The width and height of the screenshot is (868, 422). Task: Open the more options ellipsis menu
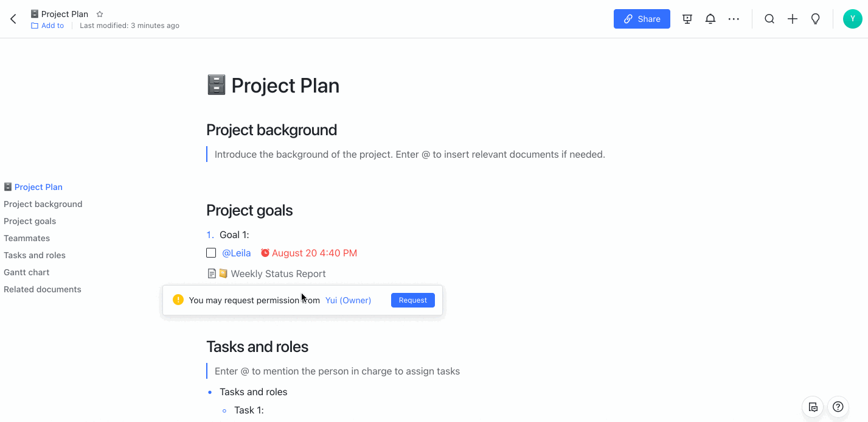coord(733,19)
